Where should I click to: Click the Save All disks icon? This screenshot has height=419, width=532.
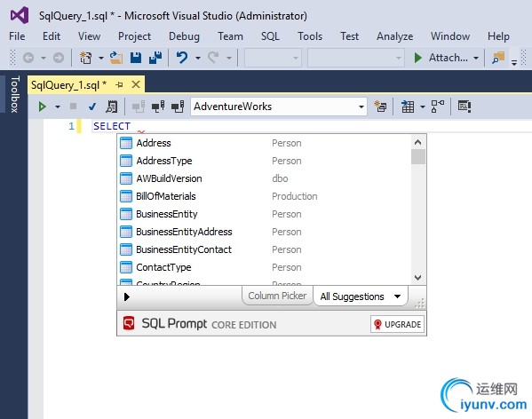point(155,58)
